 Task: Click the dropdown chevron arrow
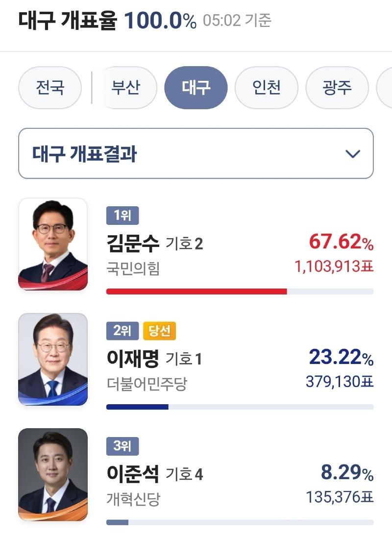(x=353, y=154)
